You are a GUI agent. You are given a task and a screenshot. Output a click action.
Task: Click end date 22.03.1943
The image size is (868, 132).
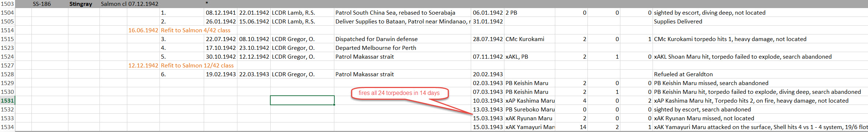coord(254,74)
